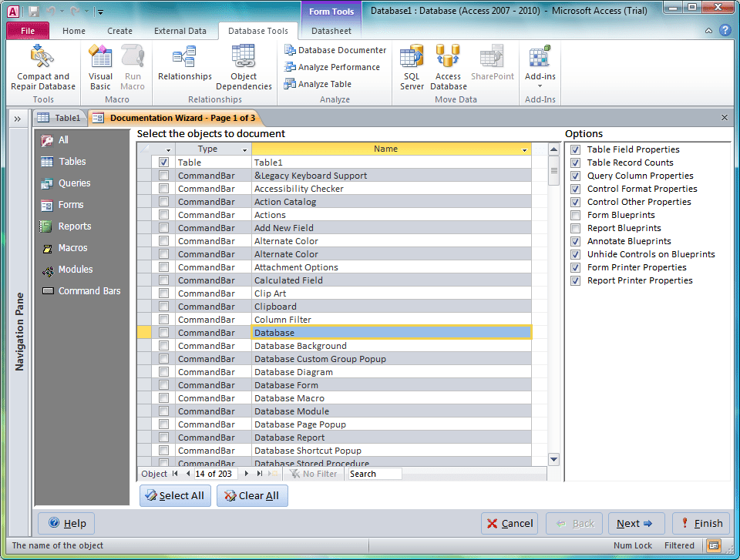
Task: Click the list scroll up arrow
Action: [553, 150]
